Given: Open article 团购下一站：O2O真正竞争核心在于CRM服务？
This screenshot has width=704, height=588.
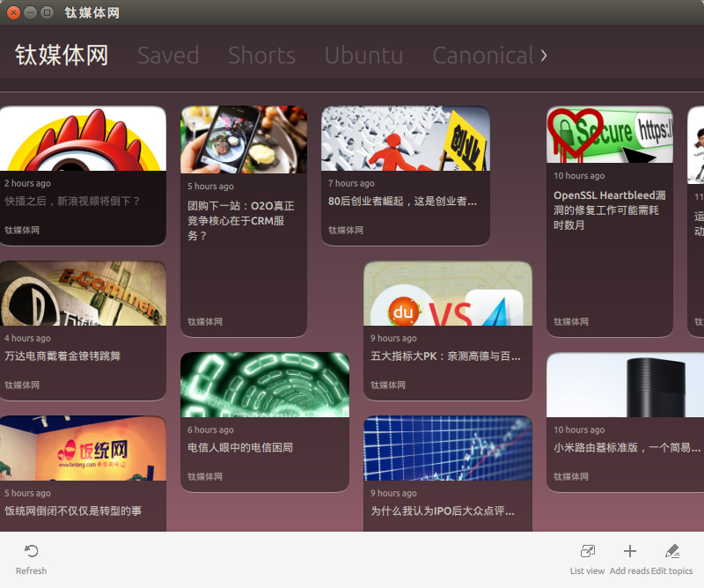Looking at the screenshot, I should [240, 221].
